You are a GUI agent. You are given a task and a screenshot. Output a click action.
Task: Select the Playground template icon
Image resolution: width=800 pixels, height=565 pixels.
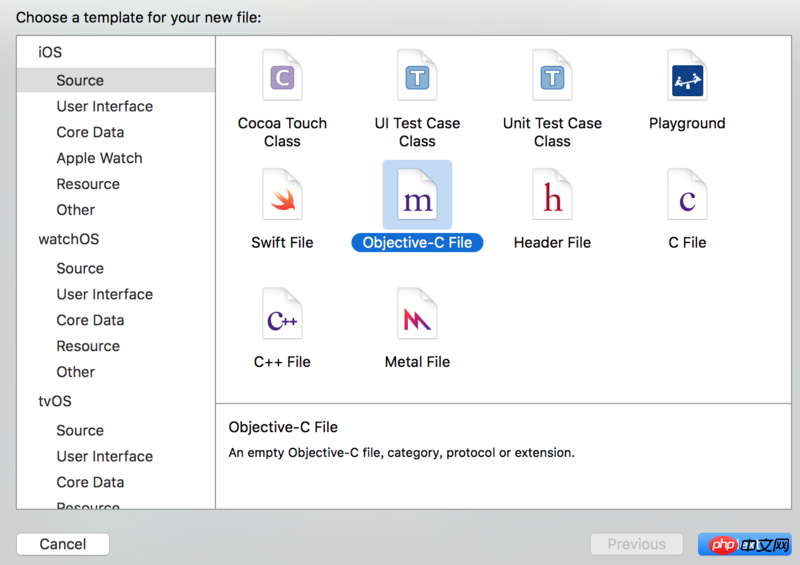(x=687, y=76)
